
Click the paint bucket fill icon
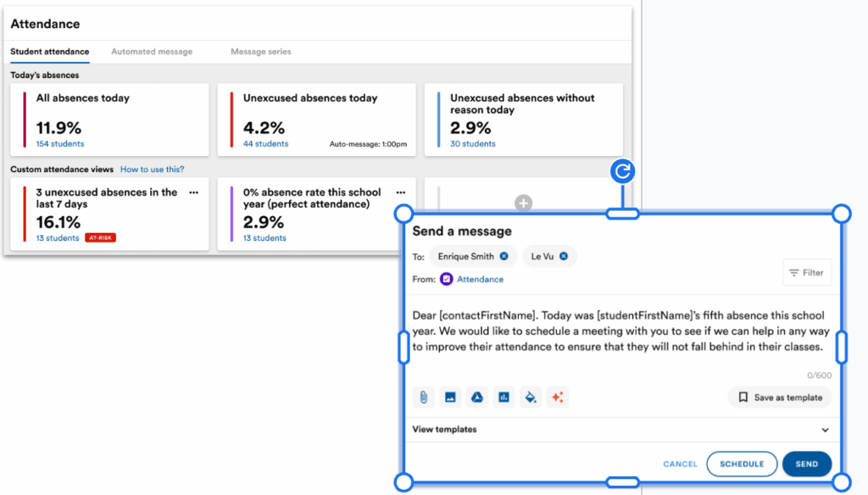click(x=531, y=397)
